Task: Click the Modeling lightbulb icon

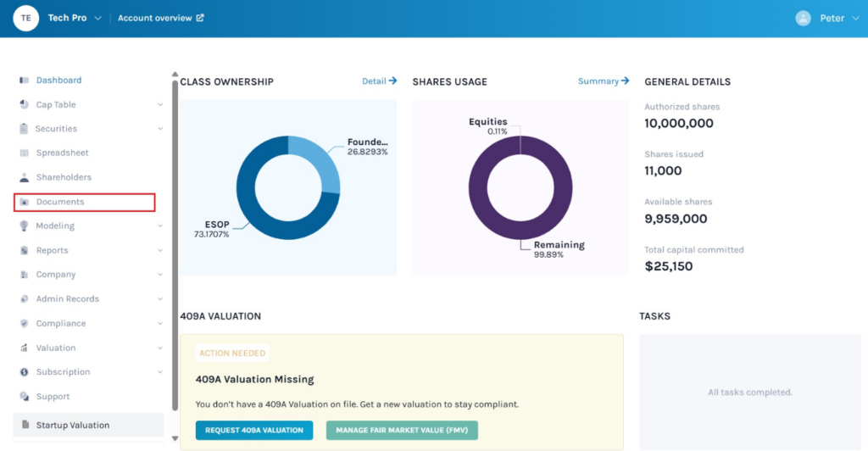Action: click(x=24, y=226)
